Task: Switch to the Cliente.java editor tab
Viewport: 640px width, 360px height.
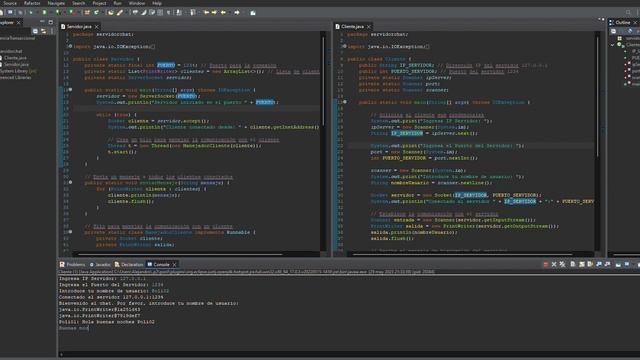Action: point(353,27)
